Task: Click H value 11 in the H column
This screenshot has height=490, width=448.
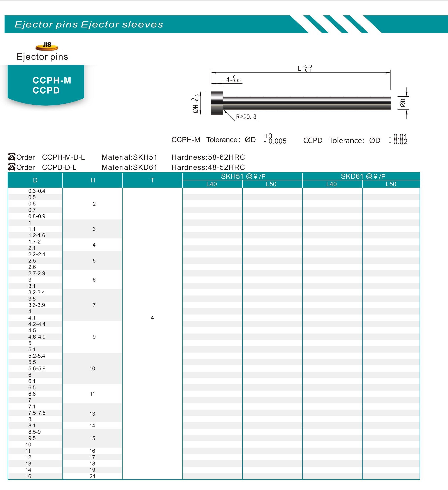Action: [x=92, y=394]
